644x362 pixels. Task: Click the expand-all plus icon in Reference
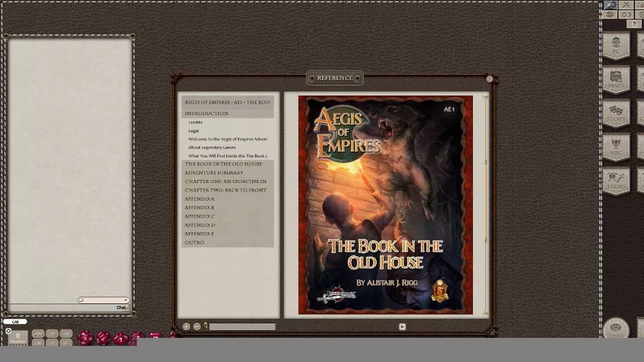(187, 326)
